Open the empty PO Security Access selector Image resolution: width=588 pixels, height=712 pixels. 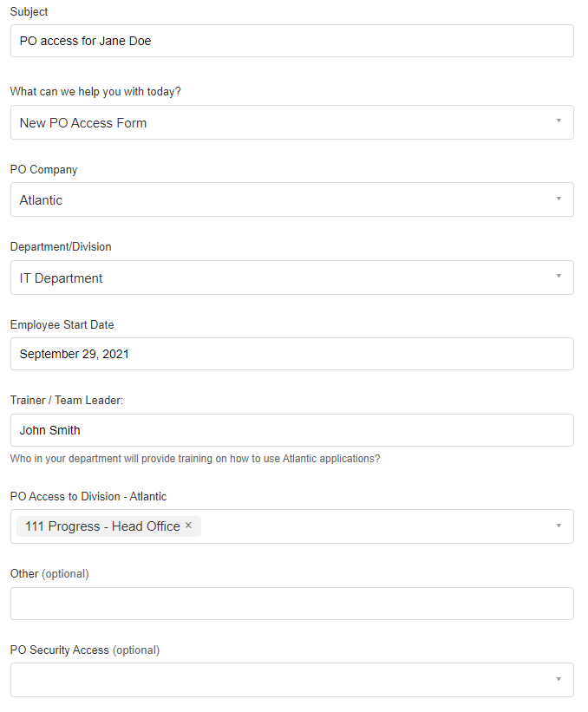click(x=291, y=679)
